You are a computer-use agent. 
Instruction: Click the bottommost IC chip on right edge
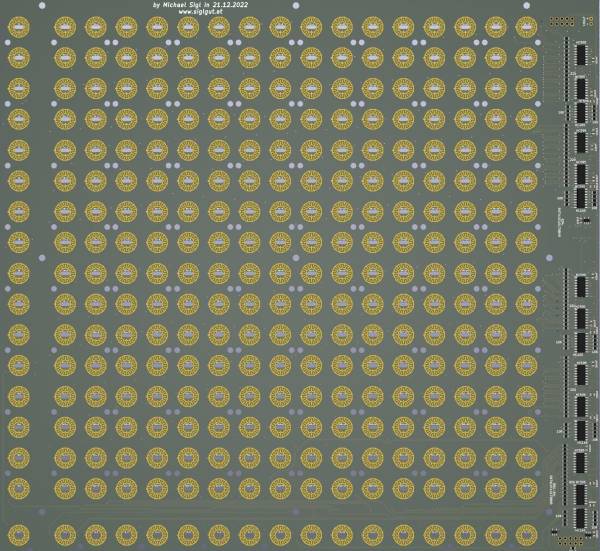coord(580,518)
